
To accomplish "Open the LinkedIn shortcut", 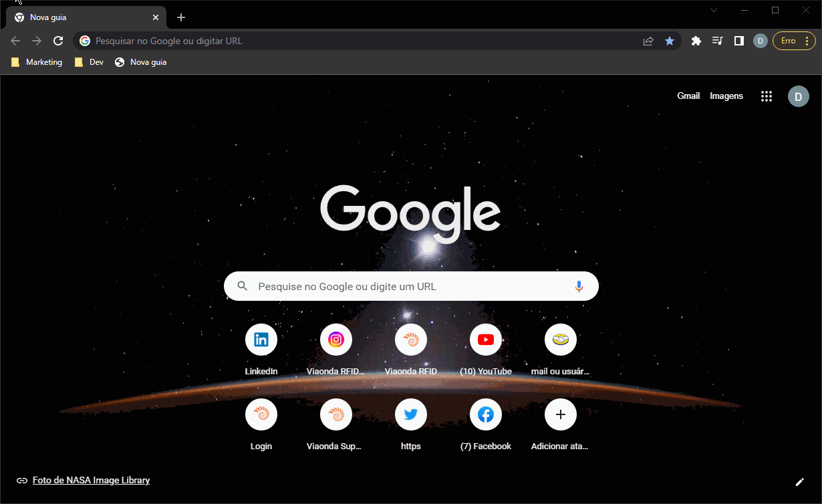I will pyautogui.click(x=261, y=350).
